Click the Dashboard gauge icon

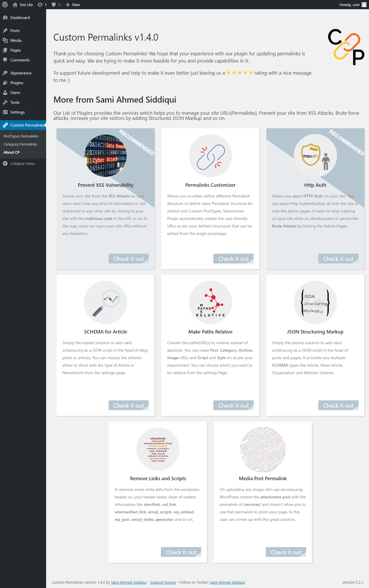5,18
